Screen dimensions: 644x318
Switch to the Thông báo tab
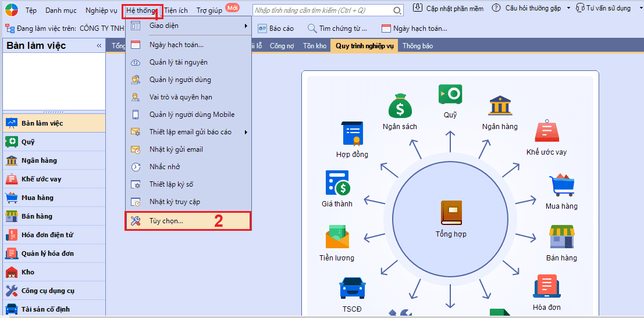click(x=417, y=46)
